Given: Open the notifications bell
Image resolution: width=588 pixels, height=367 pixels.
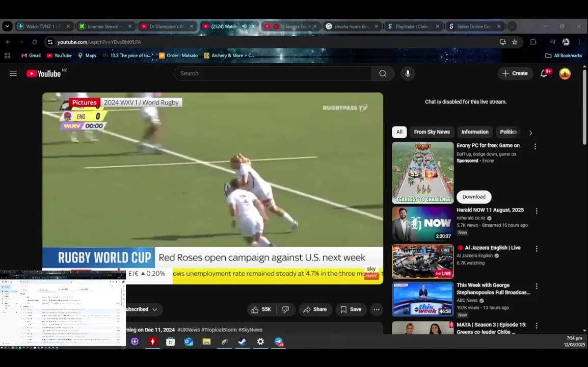Looking at the screenshot, I should click(x=544, y=73).
